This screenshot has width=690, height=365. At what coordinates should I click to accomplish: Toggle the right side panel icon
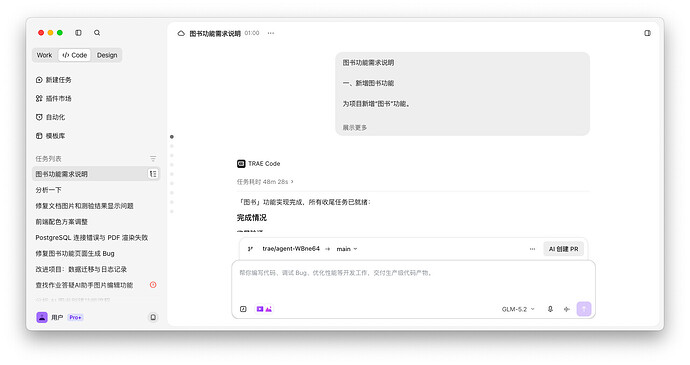point(647,33)
